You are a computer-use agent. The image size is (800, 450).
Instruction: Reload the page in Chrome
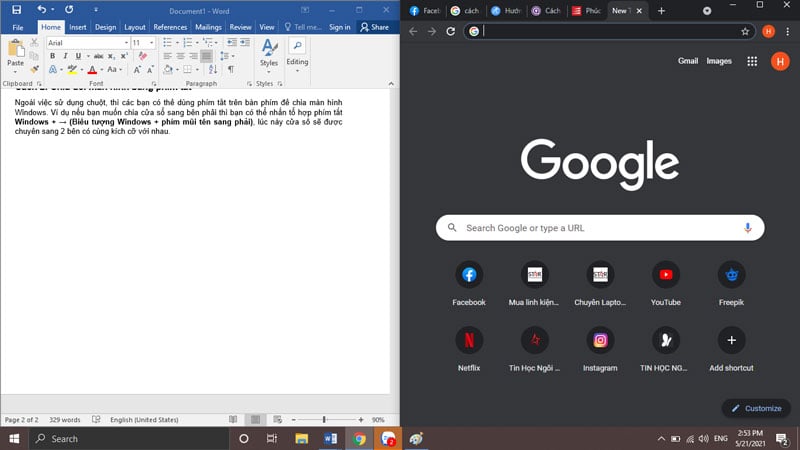451,31
